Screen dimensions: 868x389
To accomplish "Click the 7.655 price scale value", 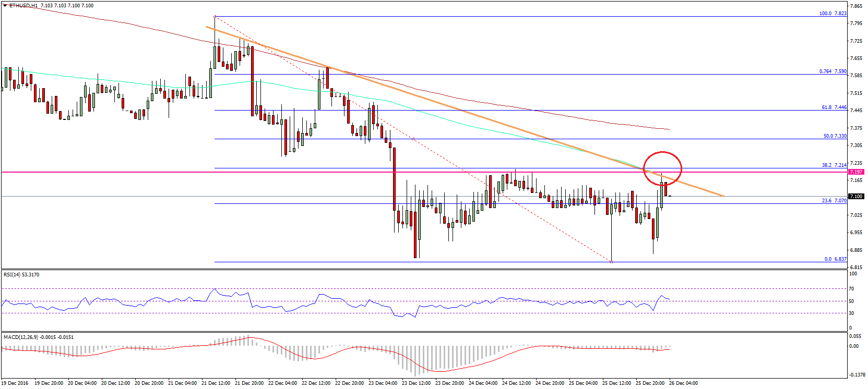I will [856, 58].
